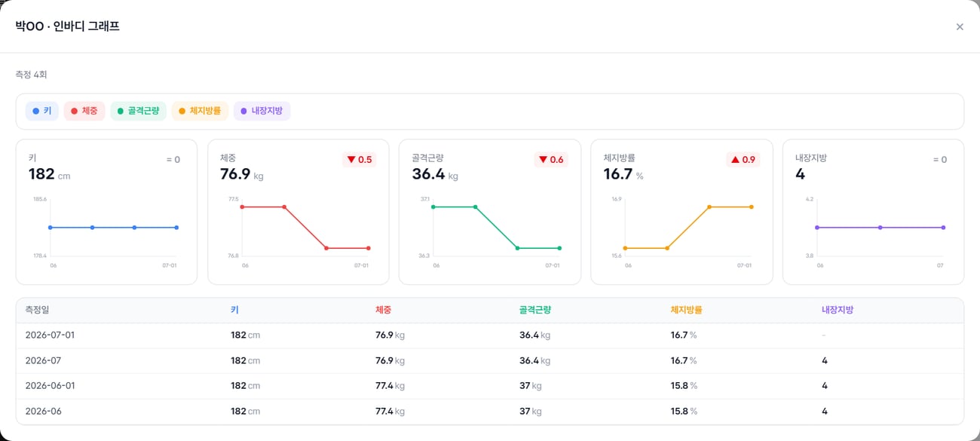Click the 체중 down 0.5 change badge
This screenshot has height=441, width=980.
[x=360, y=159]
